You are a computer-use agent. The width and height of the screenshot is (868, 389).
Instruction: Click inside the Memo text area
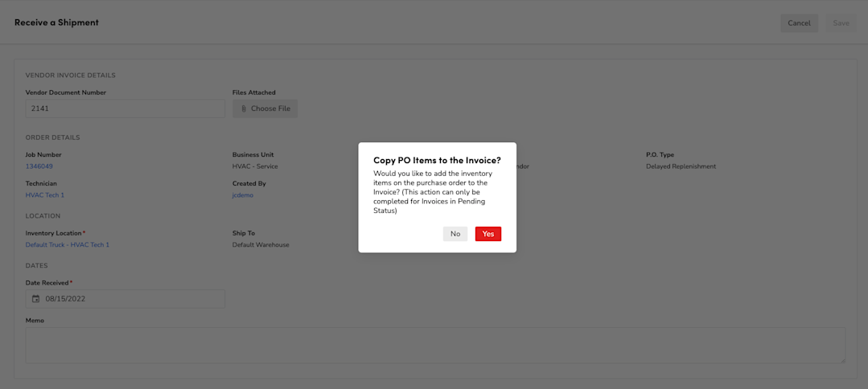pos(436,346)
